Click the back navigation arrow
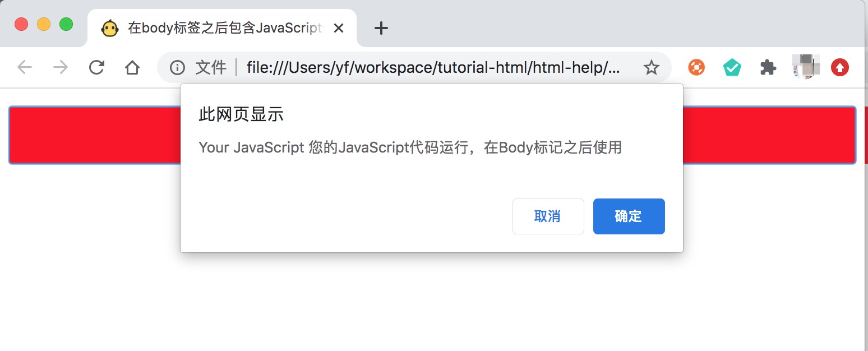868x351 pixels. pyautogui.click(x=25, y=68)
